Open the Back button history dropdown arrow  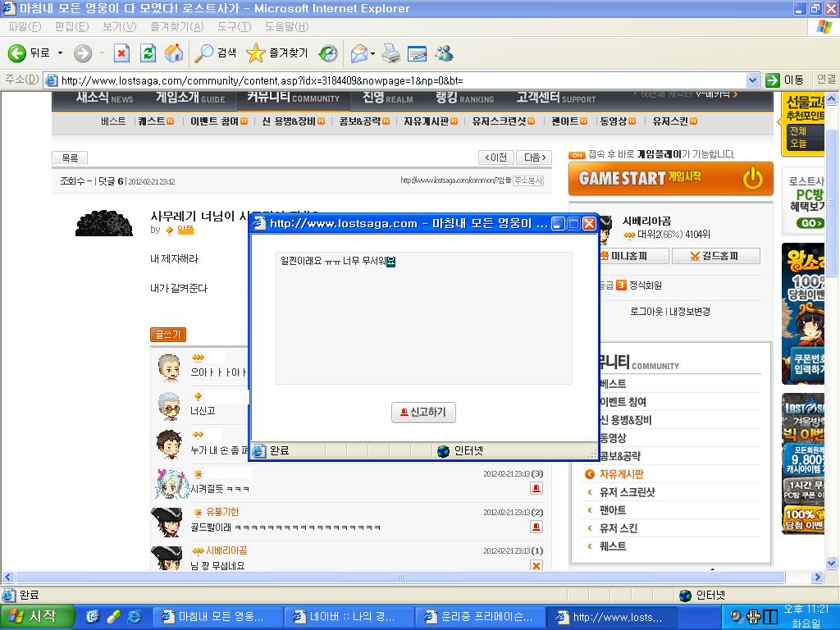[x=60, y=53]
